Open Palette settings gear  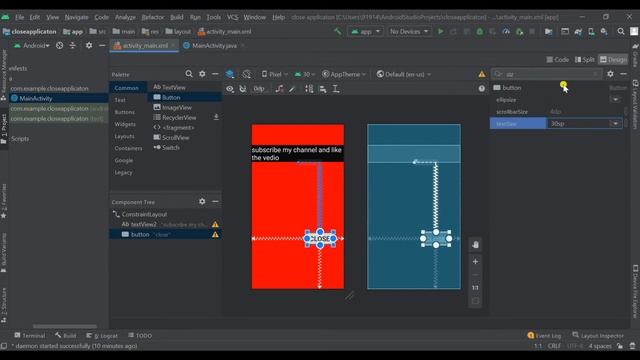pos(202,74)
